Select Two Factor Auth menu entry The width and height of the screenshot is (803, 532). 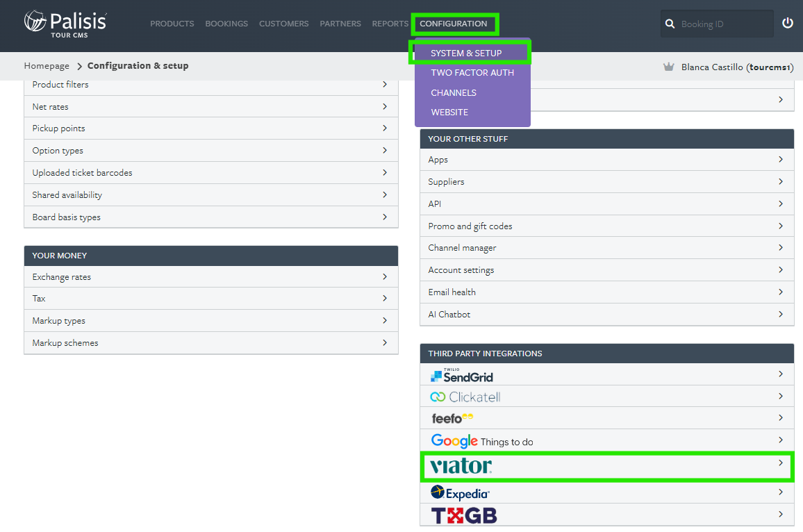click(472, 73)
